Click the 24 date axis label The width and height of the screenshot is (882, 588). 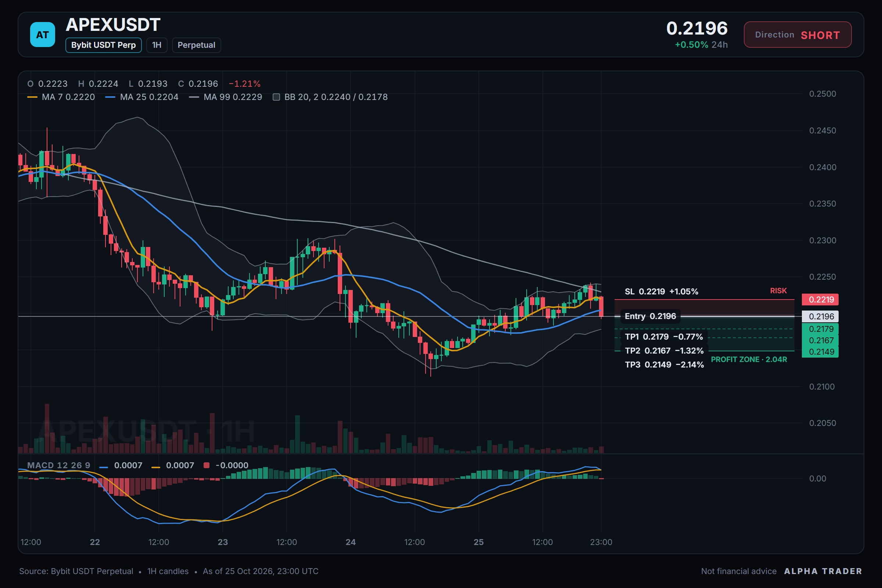click(351, 542)
